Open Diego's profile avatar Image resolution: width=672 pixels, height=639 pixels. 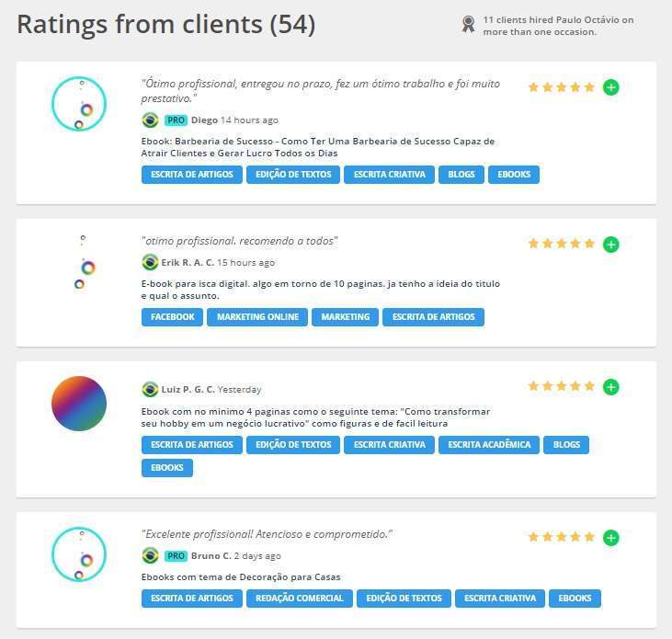point(79,104)
